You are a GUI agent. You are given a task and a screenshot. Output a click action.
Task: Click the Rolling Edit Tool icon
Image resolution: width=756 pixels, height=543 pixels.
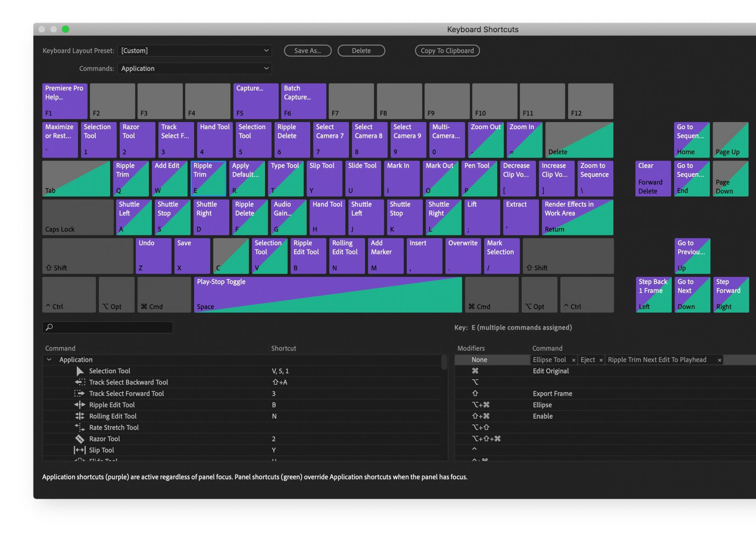pos(80,416)
